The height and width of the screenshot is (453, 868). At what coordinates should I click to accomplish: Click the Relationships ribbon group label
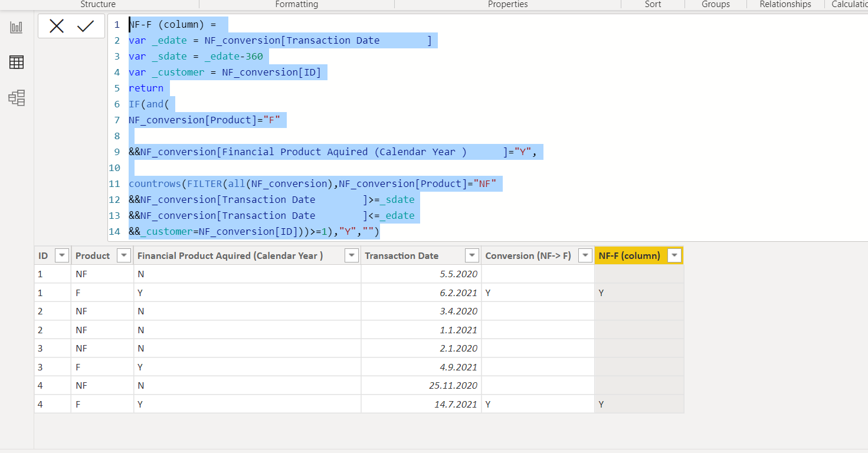coord(785,4)
